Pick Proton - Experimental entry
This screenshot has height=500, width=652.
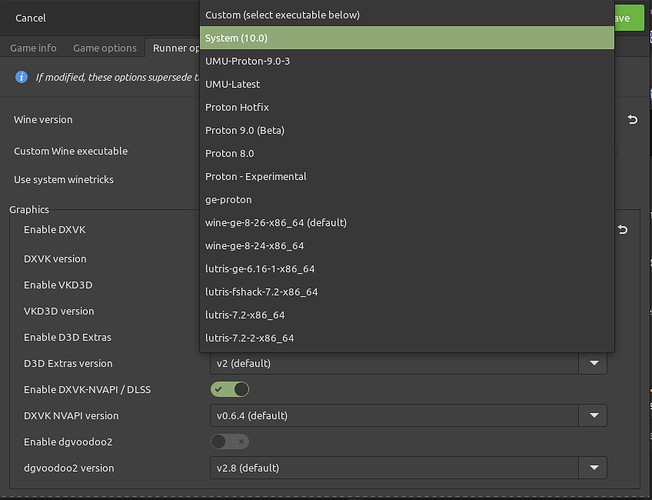pos(407,176)
